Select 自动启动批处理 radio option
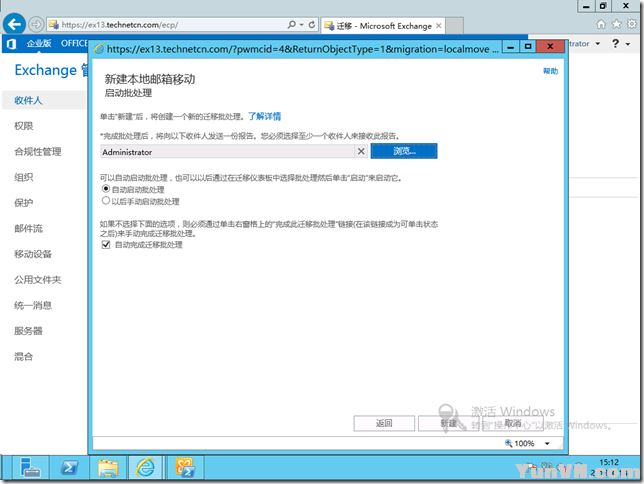The height and width of the screenshot is (484, 644). point(106,189)
